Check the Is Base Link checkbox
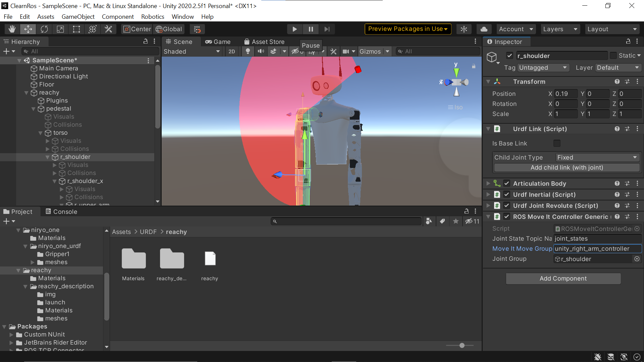The height and width of the screenshot is (362, 644). pos(557,143)
